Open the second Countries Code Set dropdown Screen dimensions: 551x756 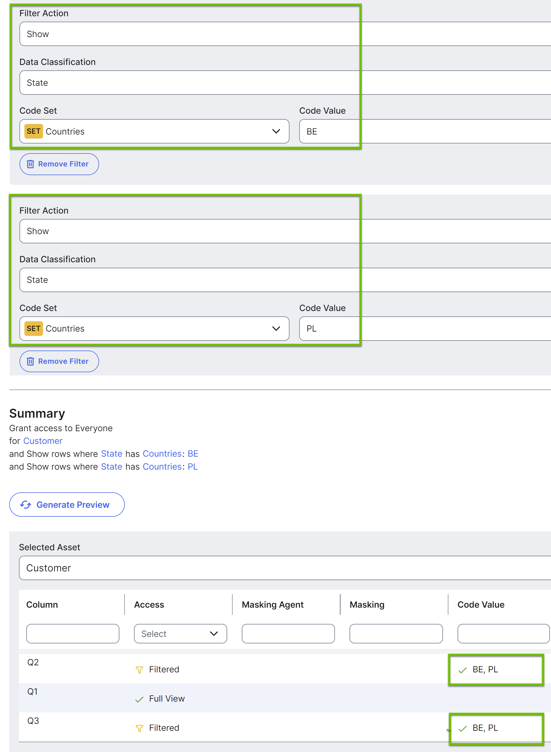pos(276,329)
